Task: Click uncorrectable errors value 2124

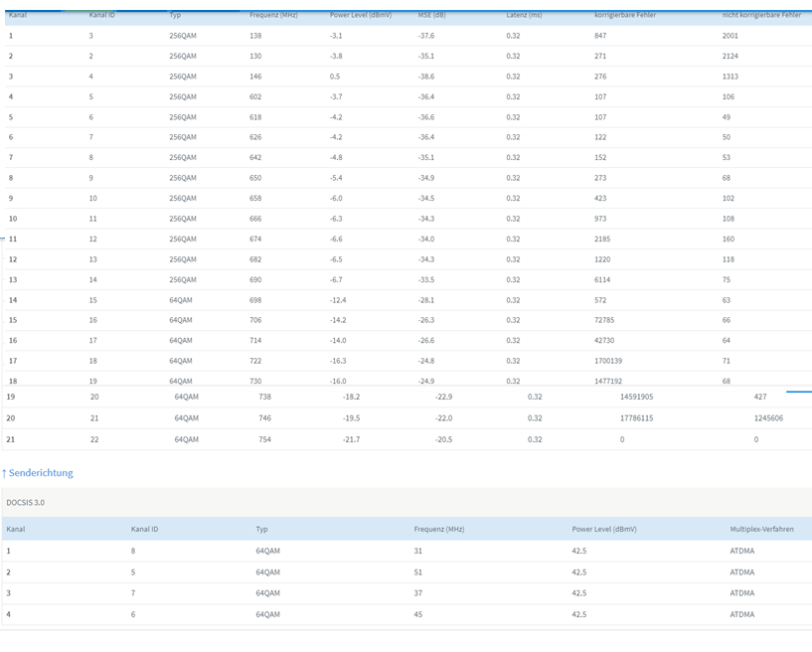Action: (731, 56)
